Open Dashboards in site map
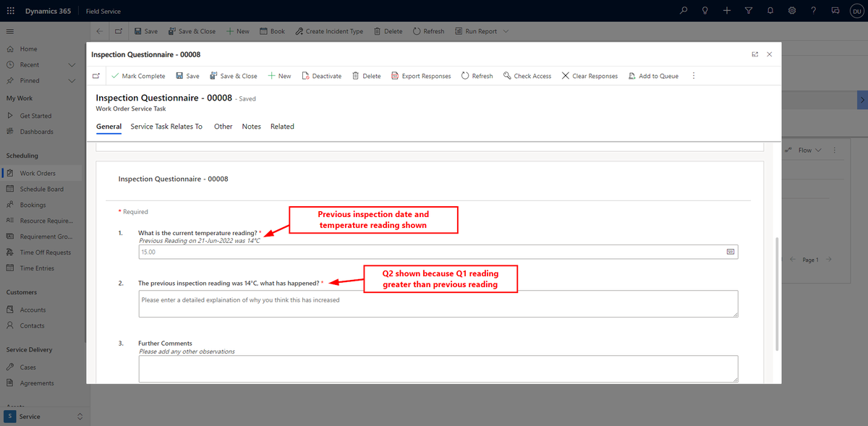The image size is (868, 426). 36,132
